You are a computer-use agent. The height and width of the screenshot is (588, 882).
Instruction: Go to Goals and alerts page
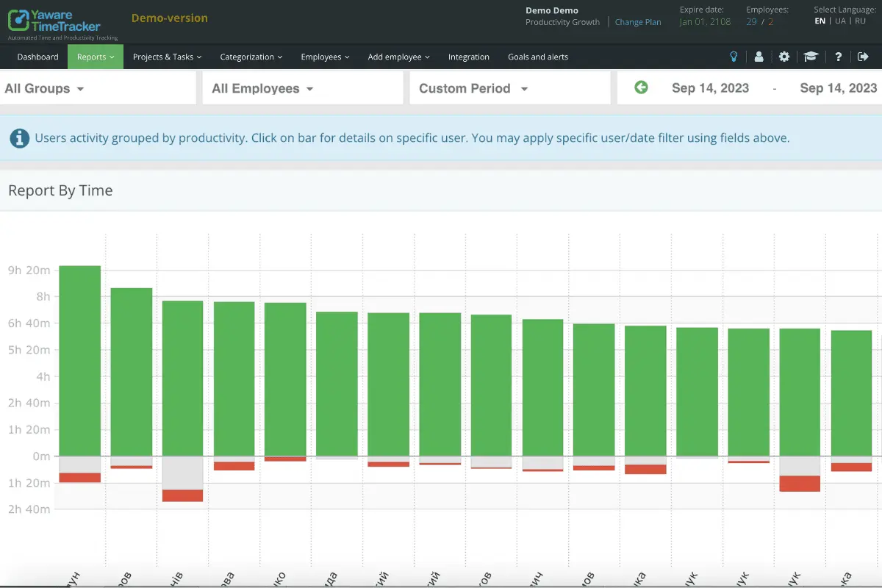pos(538,57)
